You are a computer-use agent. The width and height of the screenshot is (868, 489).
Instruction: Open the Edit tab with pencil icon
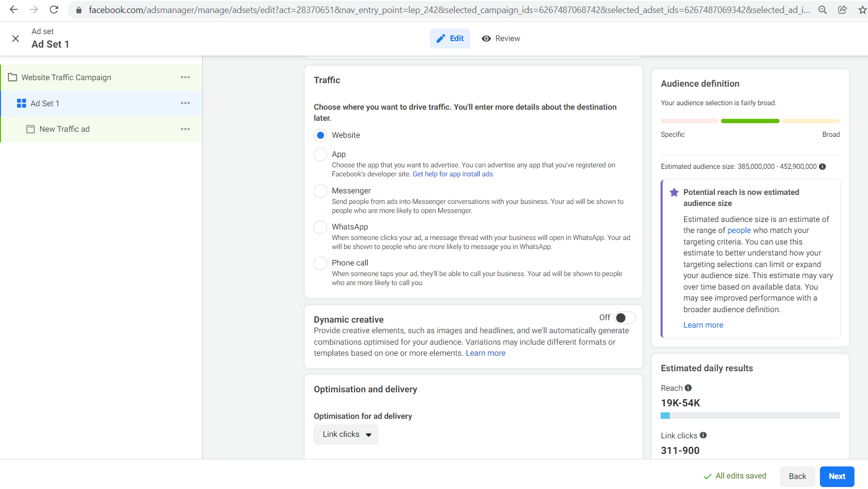450,39
